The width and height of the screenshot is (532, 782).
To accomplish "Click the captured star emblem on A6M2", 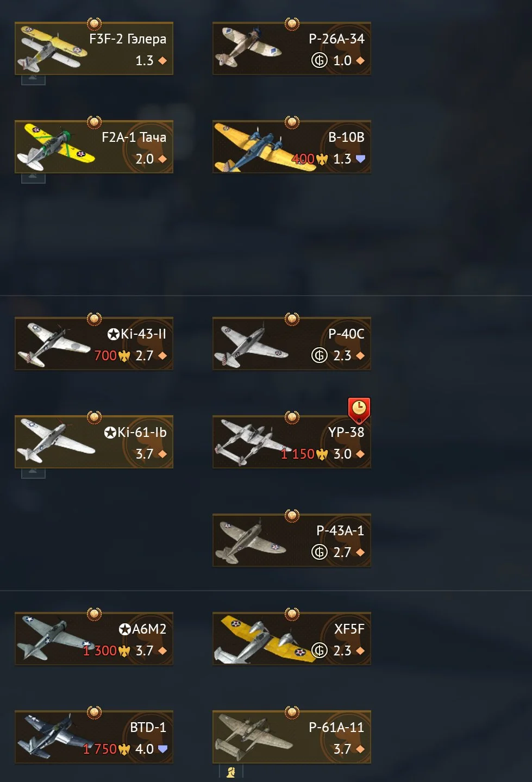I will (125, 629).
